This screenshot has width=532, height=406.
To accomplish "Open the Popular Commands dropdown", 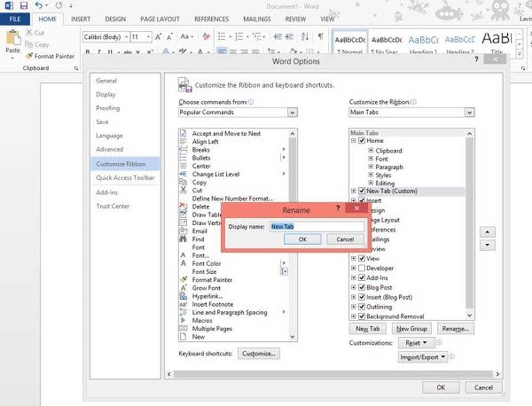I will click(x=292, y=112).
